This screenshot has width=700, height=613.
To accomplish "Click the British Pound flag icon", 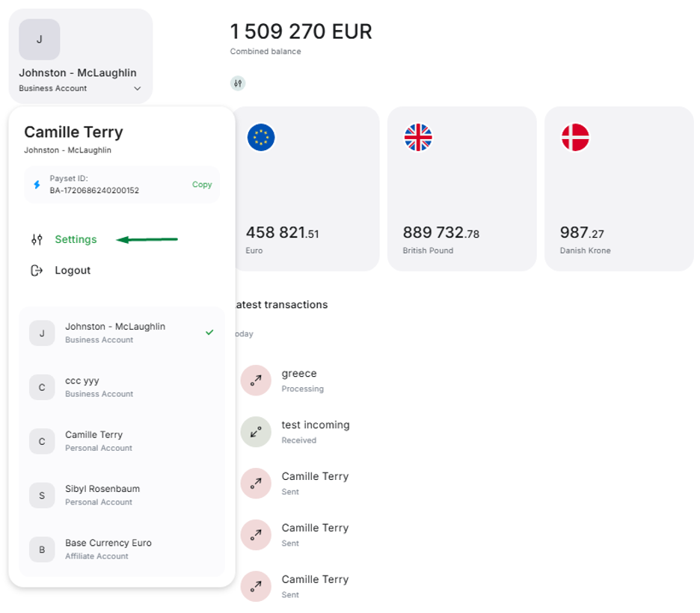I will click(x=418, y=138).
